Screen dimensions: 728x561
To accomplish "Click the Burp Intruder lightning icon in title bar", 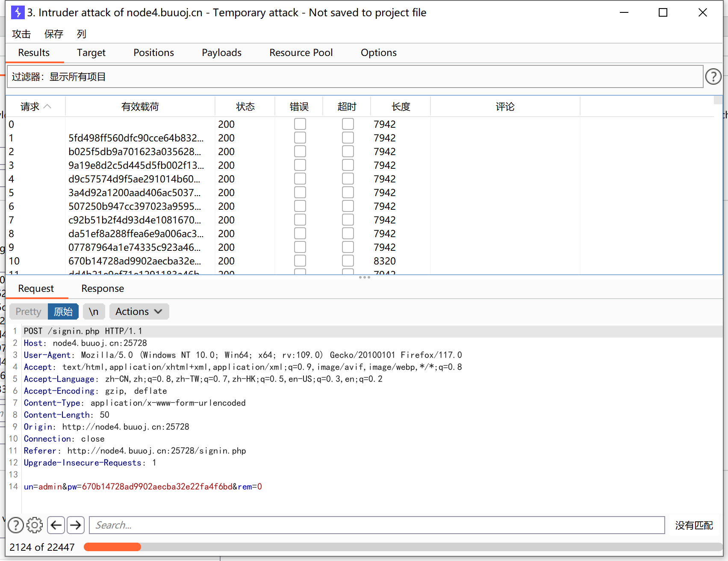I will click(18, 12).
